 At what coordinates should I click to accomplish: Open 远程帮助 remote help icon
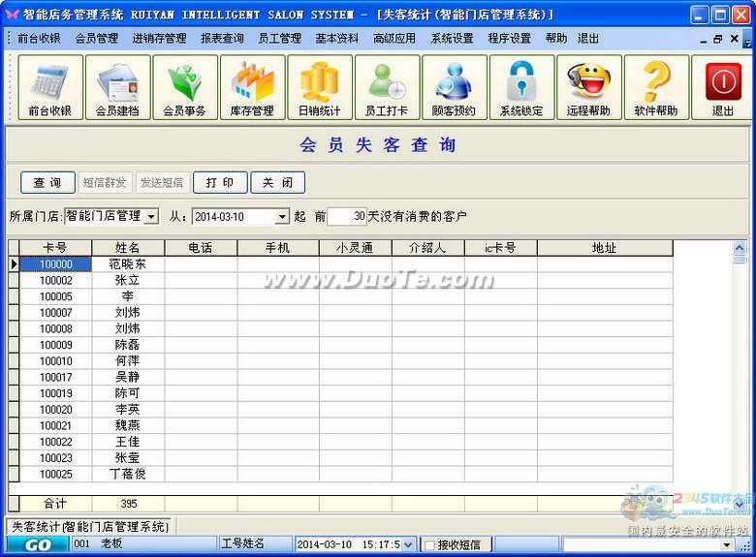click(x=588, y=87)
